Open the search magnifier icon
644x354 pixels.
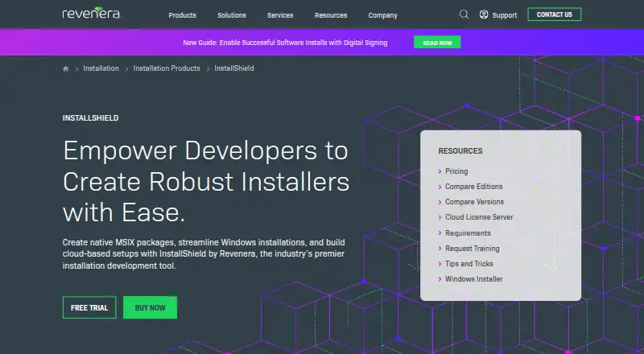coord(464,14)
